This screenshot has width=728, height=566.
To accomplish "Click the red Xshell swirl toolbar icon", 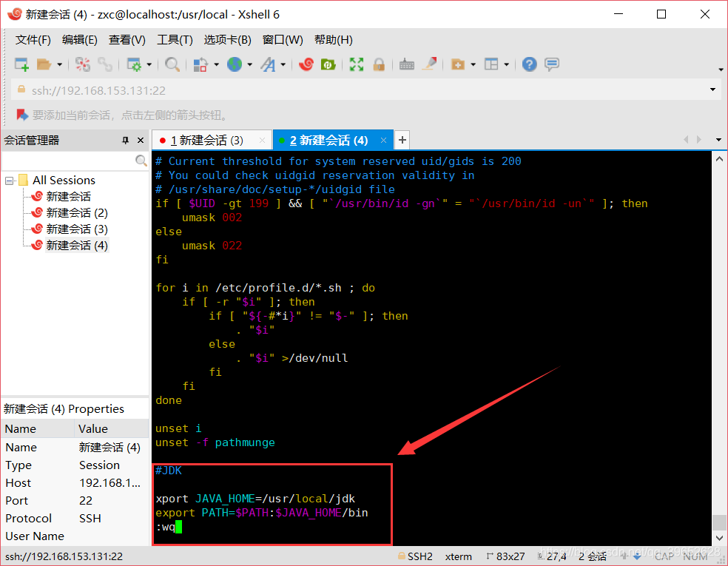I will point(306,64).
